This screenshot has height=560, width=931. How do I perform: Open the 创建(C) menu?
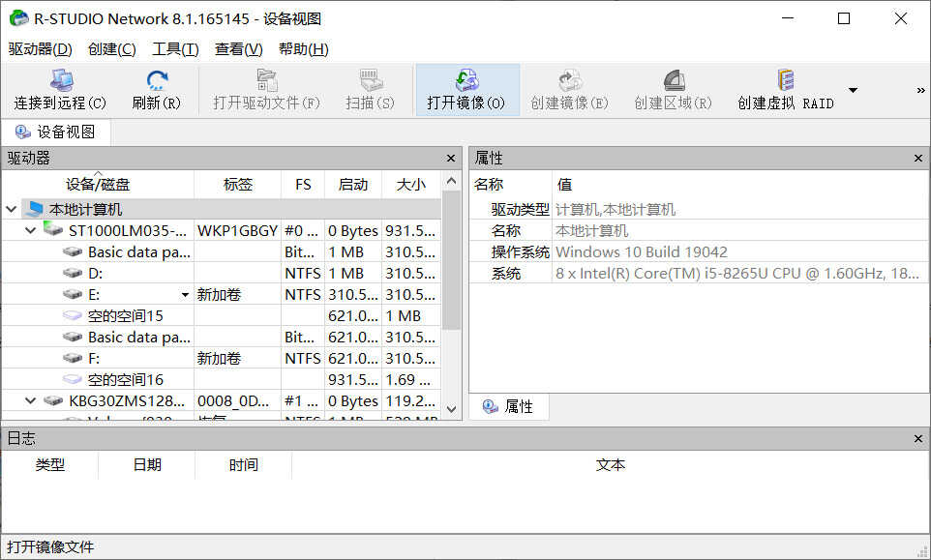[x=111, y=49]
